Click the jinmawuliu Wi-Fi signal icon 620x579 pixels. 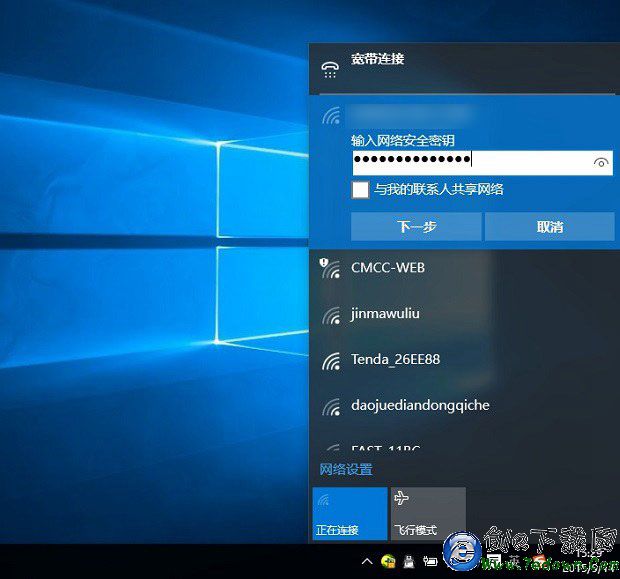pyautogui.click(x=331, y=316)
